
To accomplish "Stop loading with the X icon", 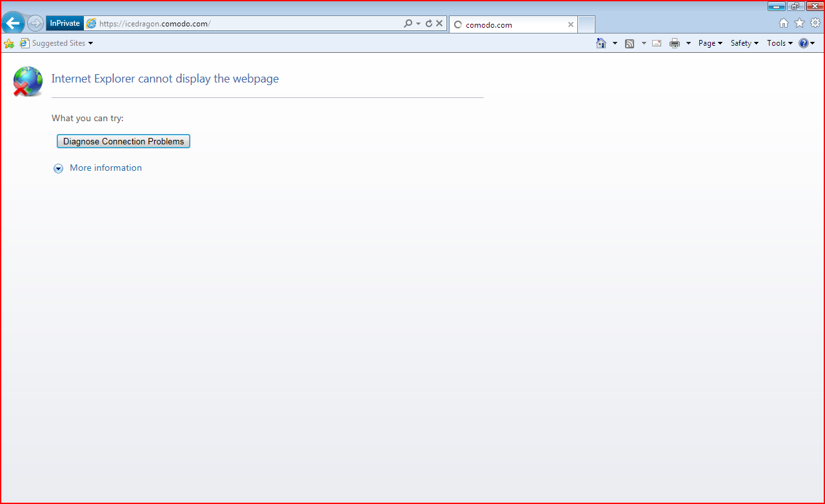I will (x=439, y=23).
